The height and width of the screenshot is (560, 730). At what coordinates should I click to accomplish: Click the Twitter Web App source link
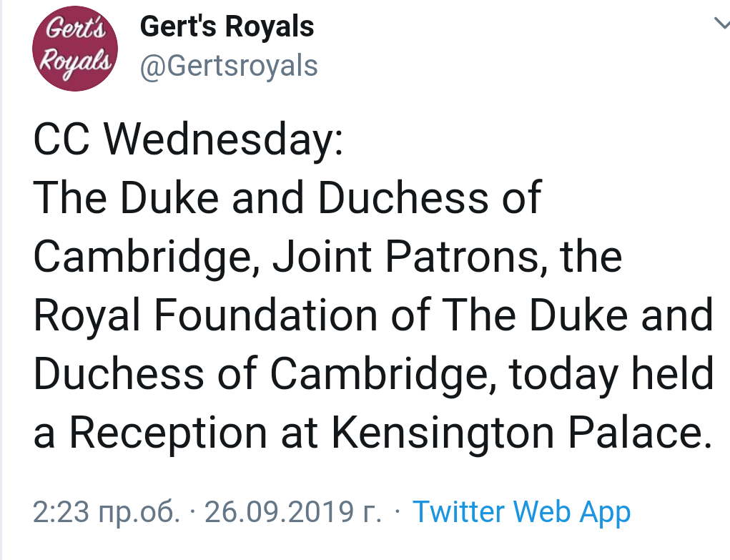[522, 512]
